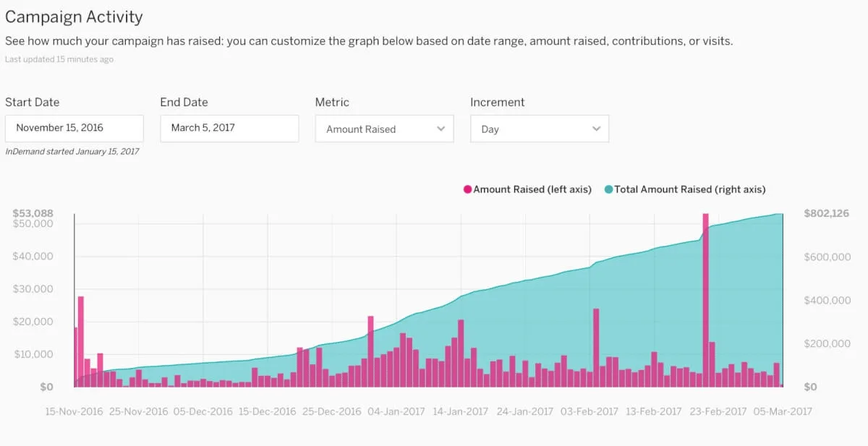868x446 pixels.
Task: Click the $802,126 right axis maximum label
Action: click(826, 213)
